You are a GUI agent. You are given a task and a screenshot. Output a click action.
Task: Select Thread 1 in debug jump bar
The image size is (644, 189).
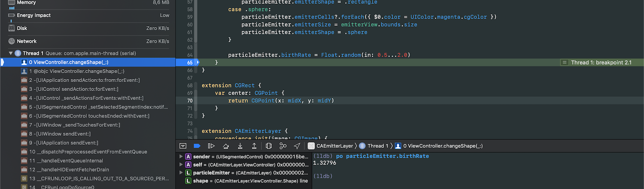pos(374,146)
